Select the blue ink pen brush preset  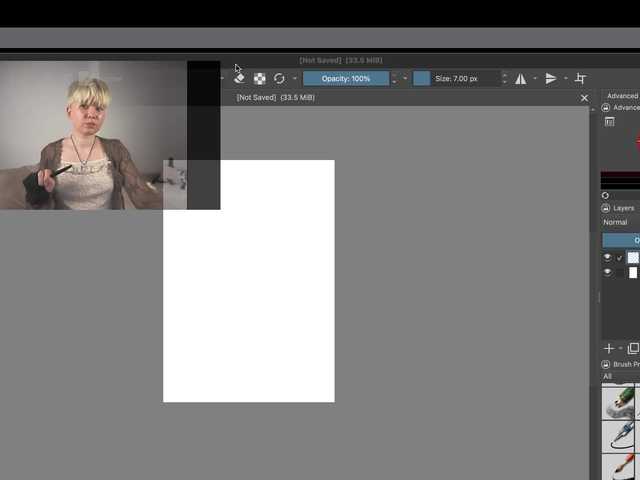618,437
